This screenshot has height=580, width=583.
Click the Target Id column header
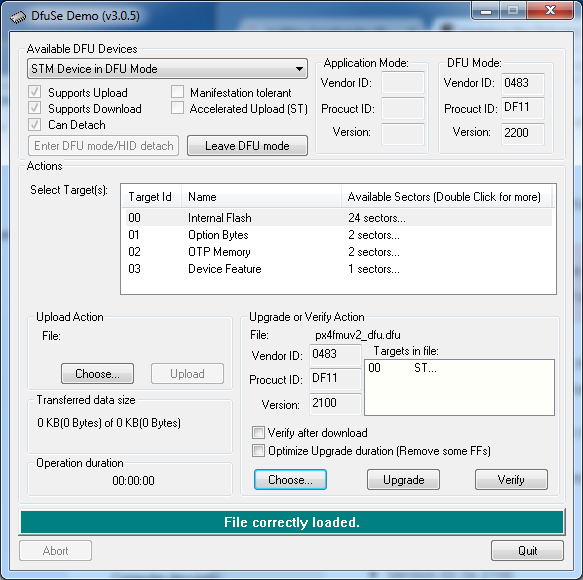click(x=152, y=197)
